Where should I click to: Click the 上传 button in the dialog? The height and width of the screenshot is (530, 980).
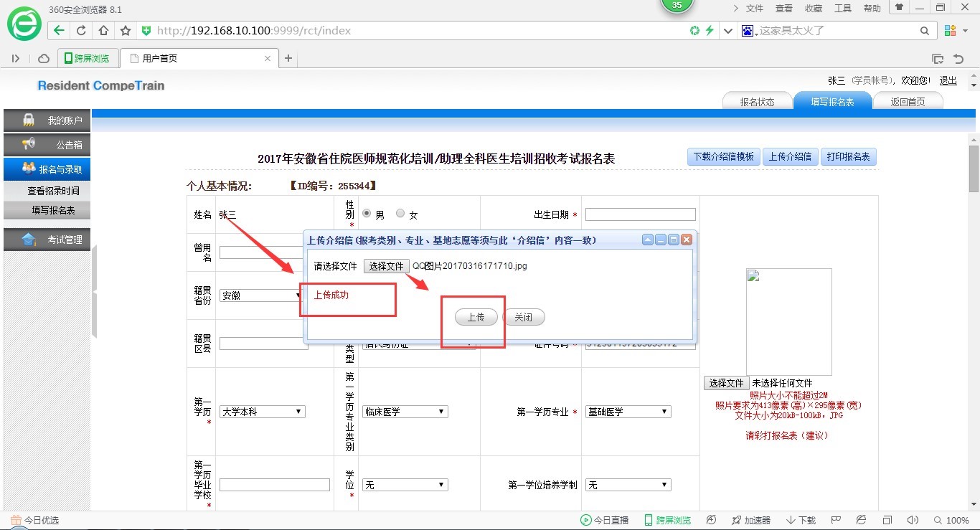click(x=476, y=317)
